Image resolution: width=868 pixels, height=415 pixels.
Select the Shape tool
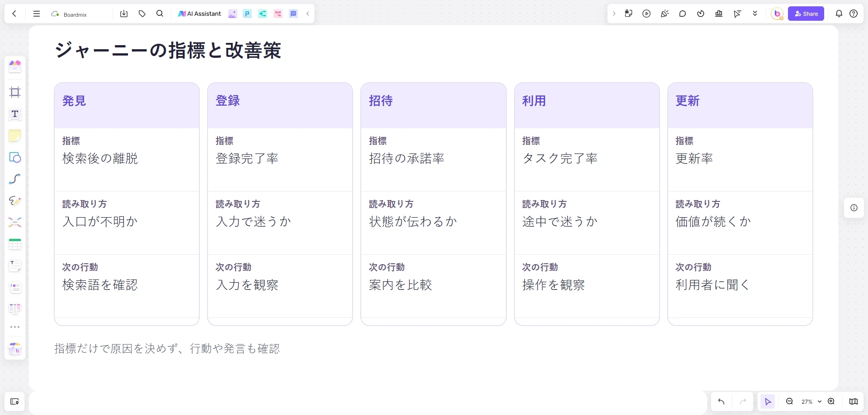[x=15, y=157]
